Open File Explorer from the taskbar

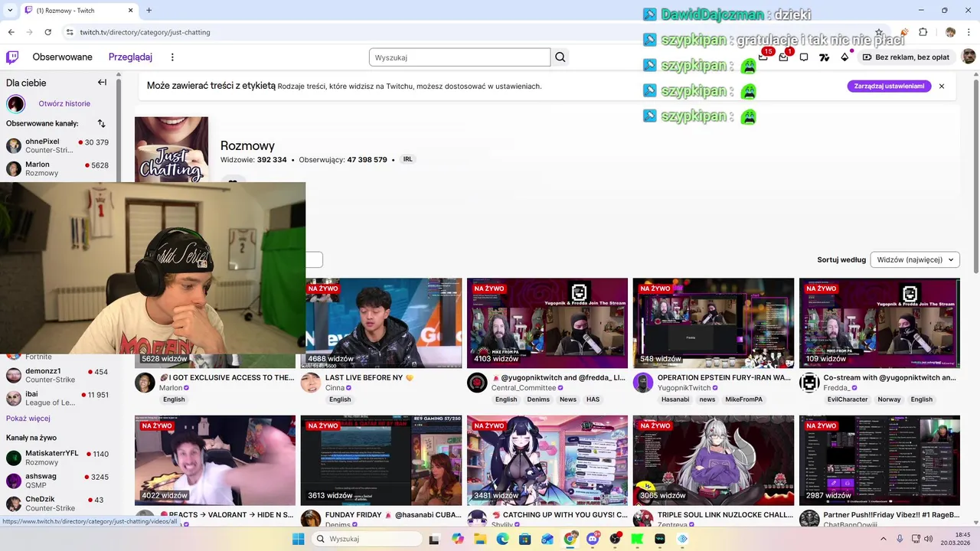click(480, 539)
